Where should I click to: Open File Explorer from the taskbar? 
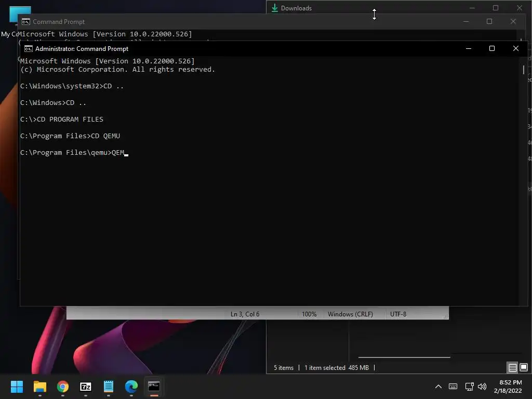39,387
